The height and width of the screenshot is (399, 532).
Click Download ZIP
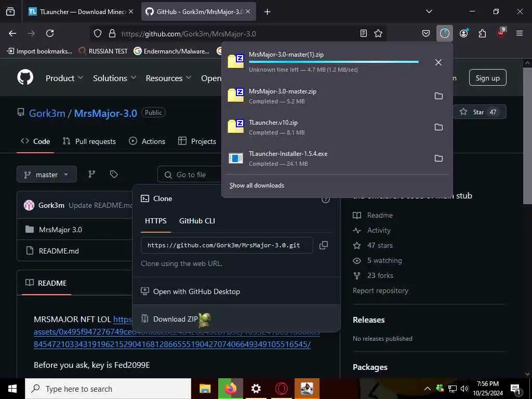pyautogui.click(x=236, y=319)
